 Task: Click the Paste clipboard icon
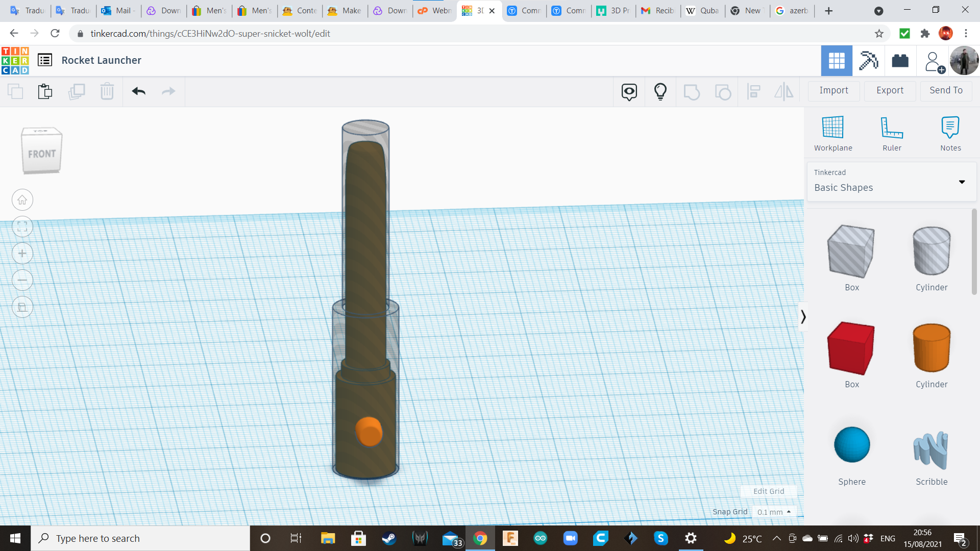(45, 91)
